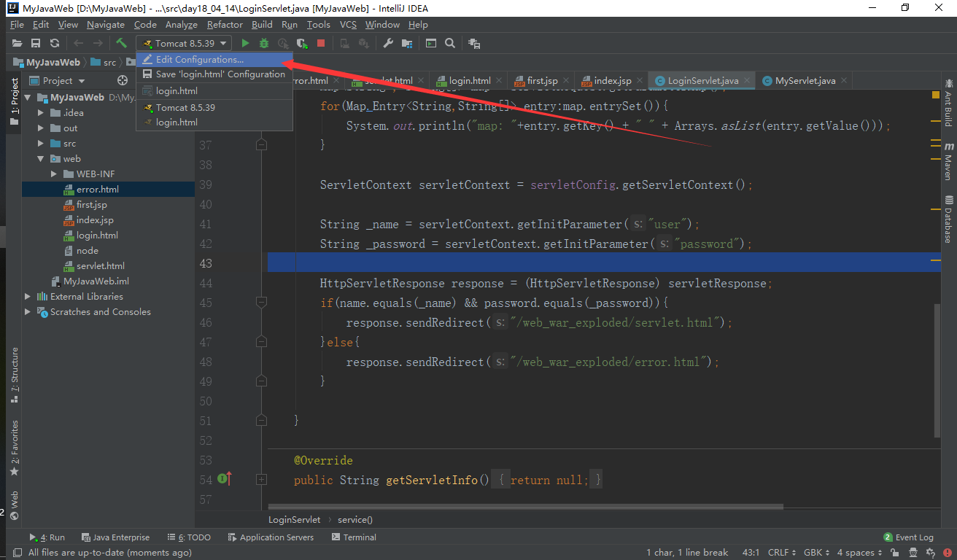The height and width of the screenshot is (560, 957).
Task: Run Tomcat with the green play icon
Action: [x=246, y=44]
